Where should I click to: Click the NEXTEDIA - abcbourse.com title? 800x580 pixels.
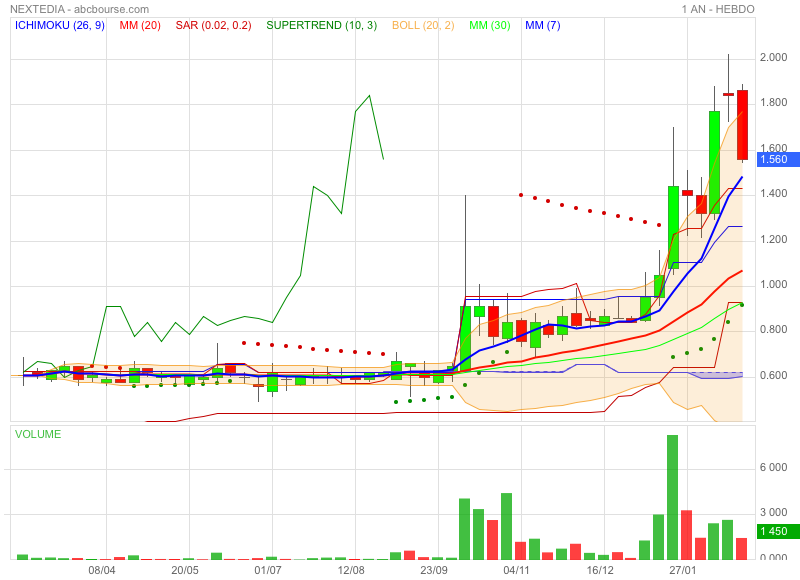[80, 9]
